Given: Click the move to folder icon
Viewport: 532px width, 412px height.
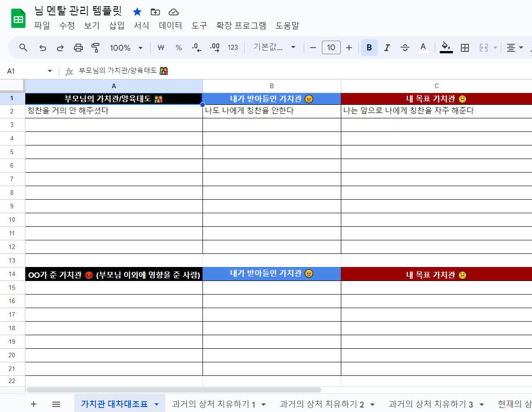Looking at the screenshot, I should click(x=155, y=12).
